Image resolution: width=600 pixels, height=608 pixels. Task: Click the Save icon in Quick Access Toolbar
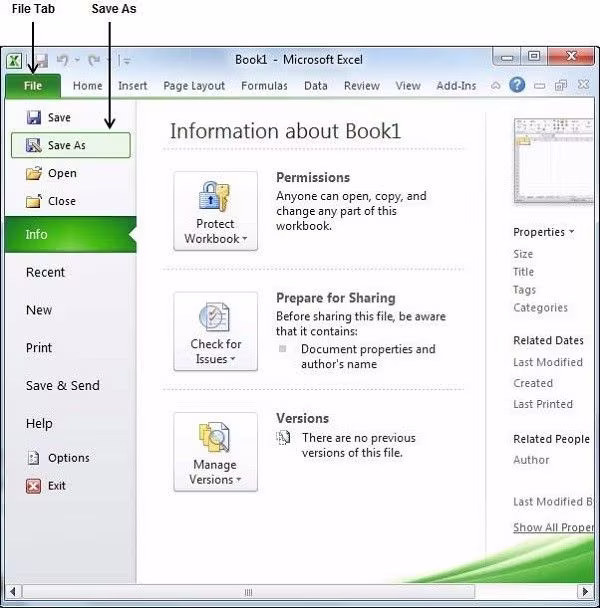(41, 60)
